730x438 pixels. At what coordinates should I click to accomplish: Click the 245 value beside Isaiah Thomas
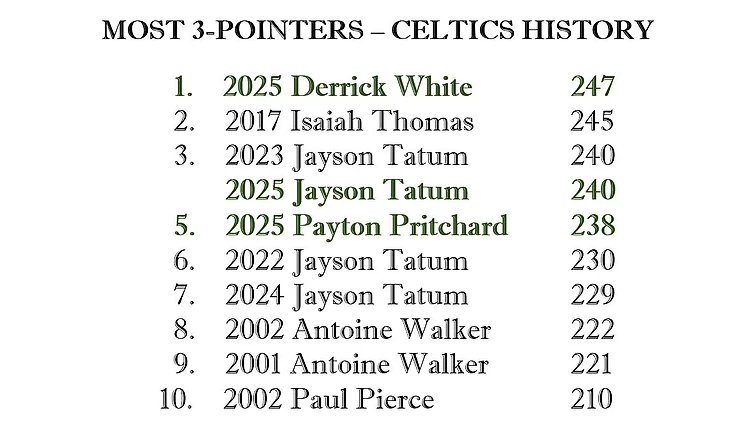pyautogui.click(x=592, y=122)
